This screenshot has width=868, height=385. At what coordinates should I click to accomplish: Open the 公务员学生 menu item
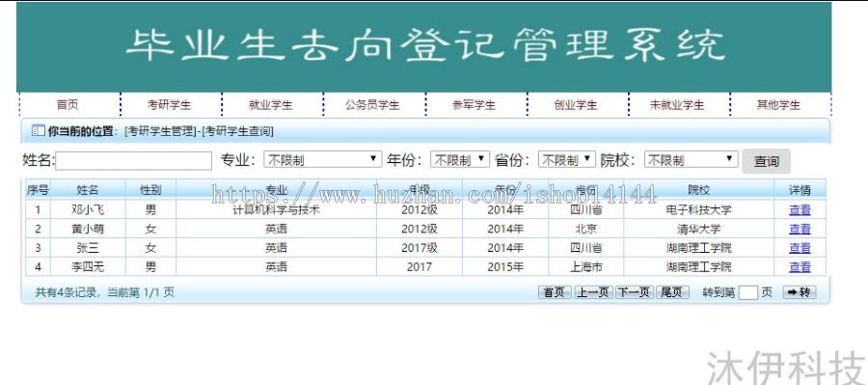point(372,105)
